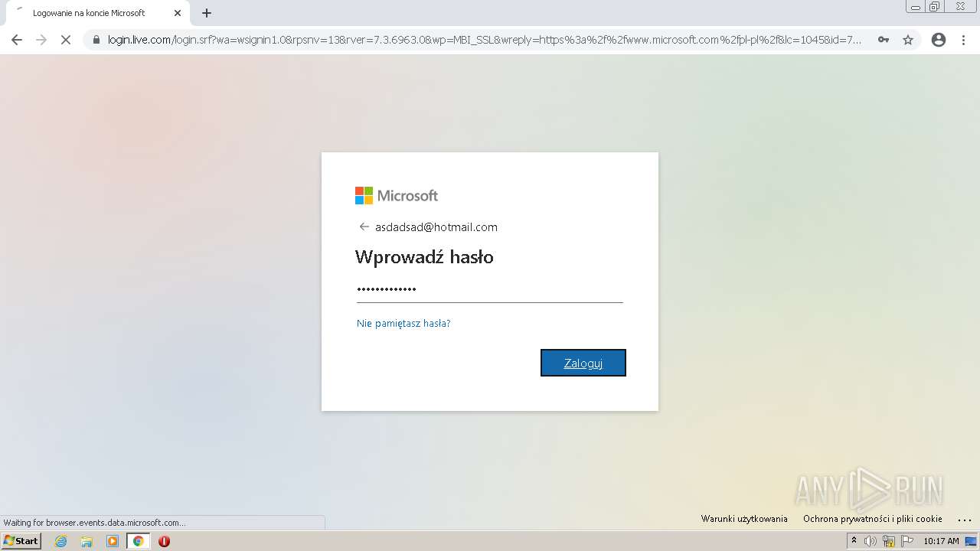The width and height of the screenshot is (980, 551).
Task: Click the Microsoft logo
Action: [397, 196]
